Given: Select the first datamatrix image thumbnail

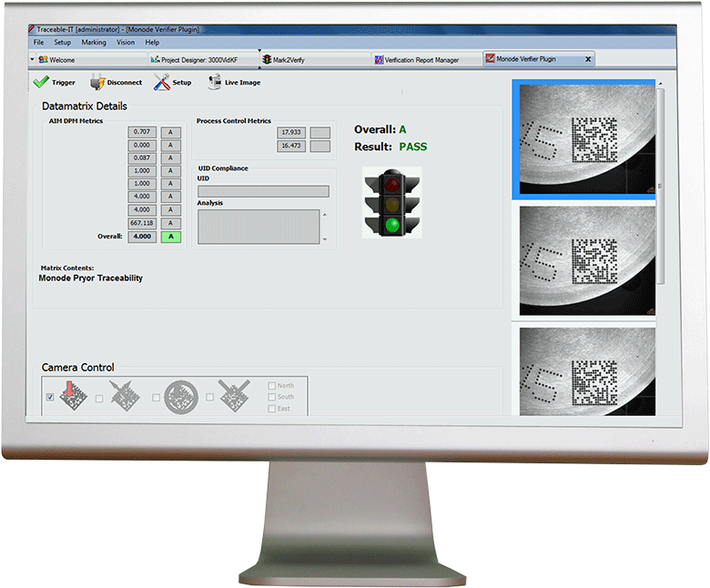Looking at the screenshot, I should 587,139.
